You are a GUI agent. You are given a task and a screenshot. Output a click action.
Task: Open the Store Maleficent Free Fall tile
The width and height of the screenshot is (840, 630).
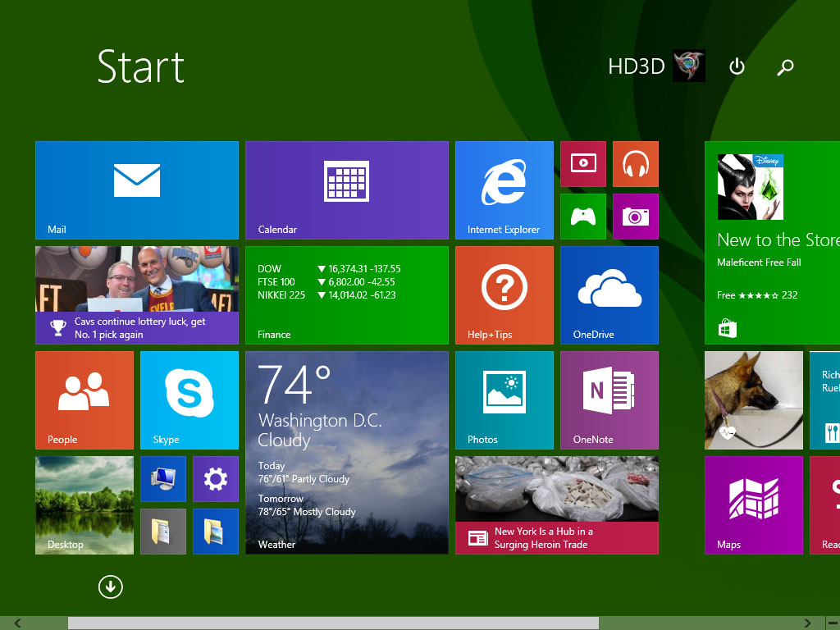(x=772, y=243)
